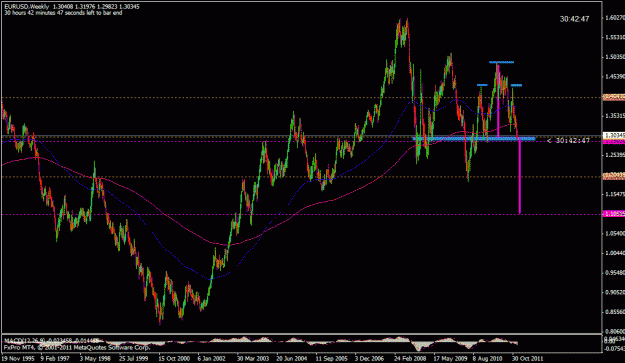Click the 1.4539 price axis label
625x363 pixels.
coord(614,76)
